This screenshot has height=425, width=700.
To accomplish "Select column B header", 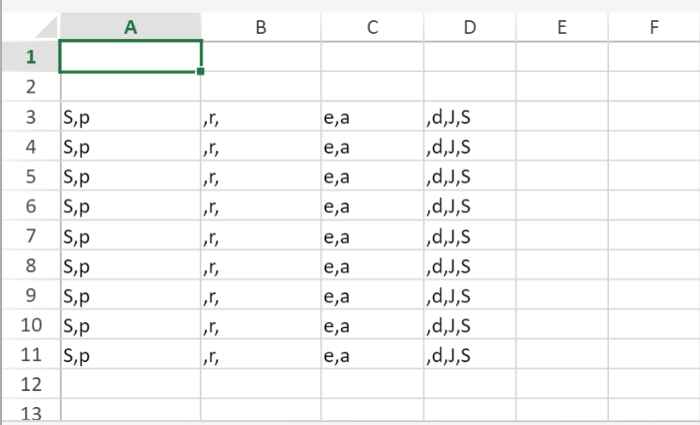I will click(x=260, y=28).
